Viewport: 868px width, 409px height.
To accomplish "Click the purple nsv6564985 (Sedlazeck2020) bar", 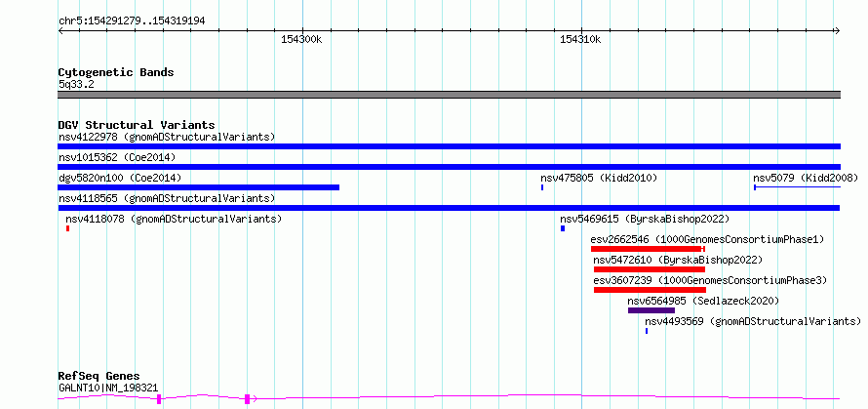I will click(x=651, y=310).
